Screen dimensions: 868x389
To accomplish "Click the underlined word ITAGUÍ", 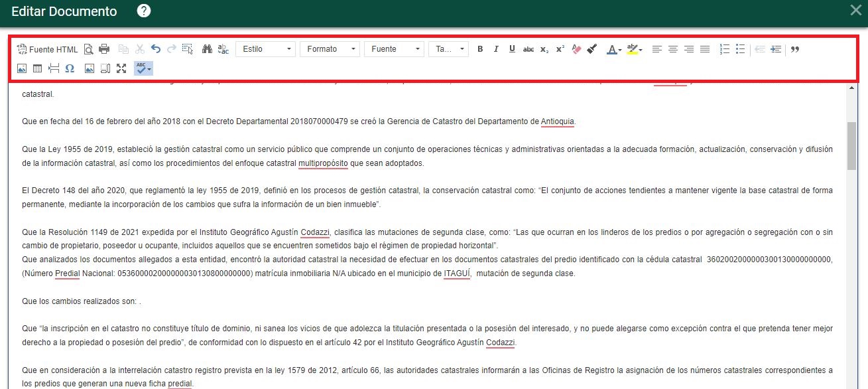I will click(x=457, y=273).
